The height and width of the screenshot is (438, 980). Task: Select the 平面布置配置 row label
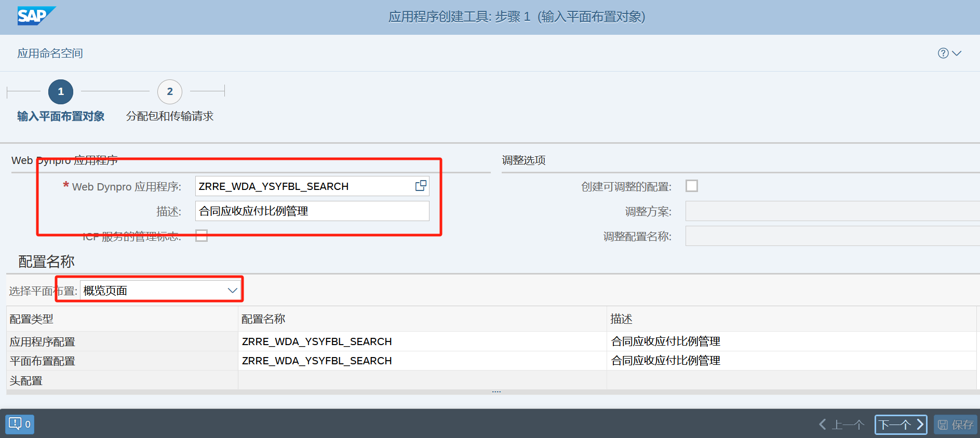[43, 361]
